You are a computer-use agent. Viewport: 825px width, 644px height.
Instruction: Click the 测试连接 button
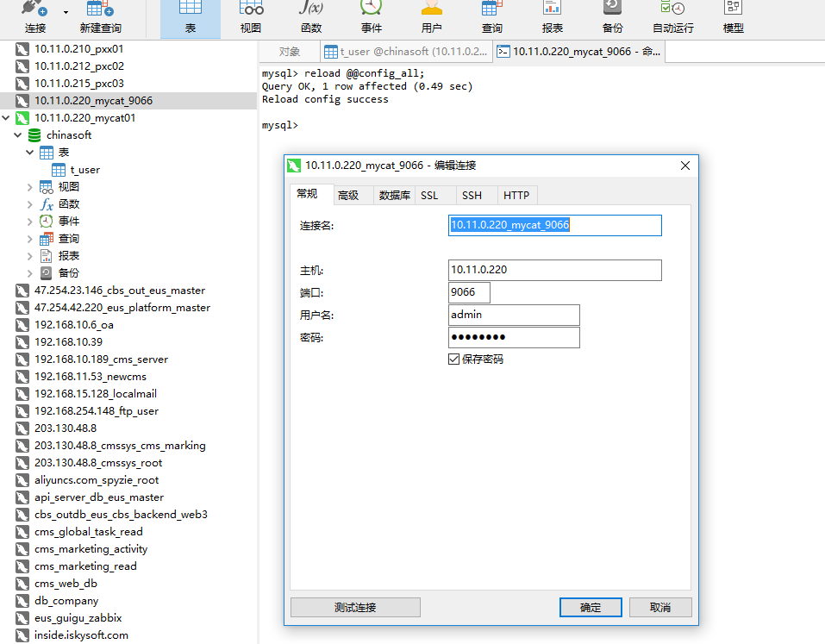[355, 608]
